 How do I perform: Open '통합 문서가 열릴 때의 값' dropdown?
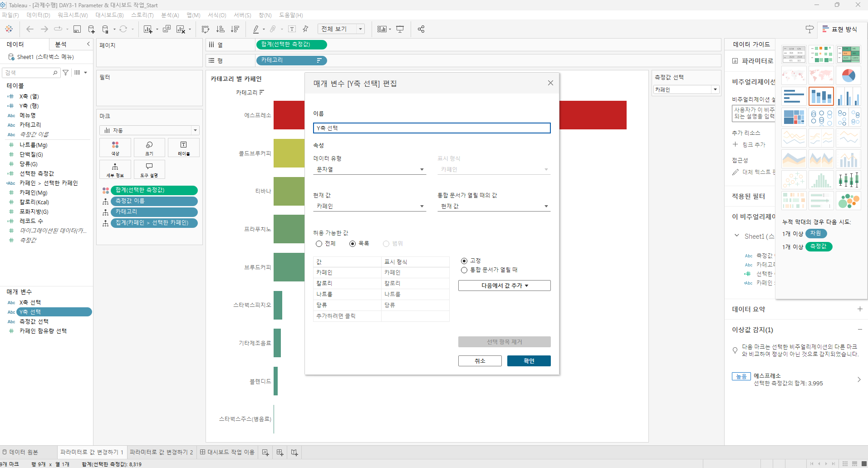click(x=494, y=206)
